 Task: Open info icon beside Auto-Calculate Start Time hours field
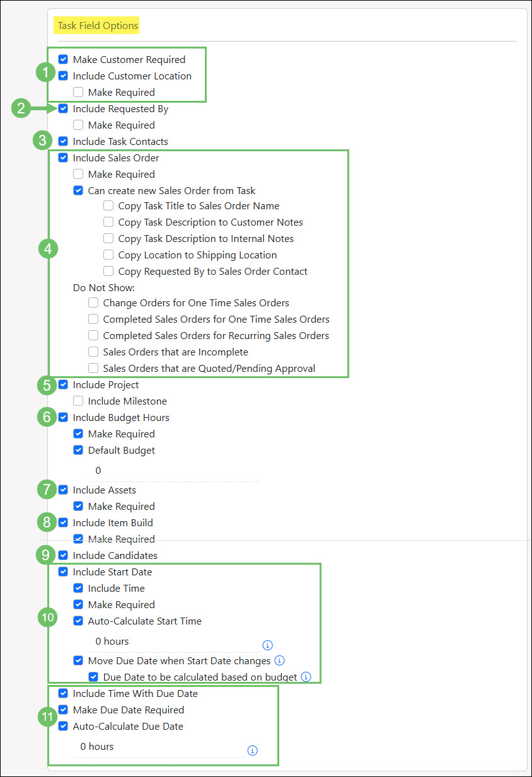267,645
